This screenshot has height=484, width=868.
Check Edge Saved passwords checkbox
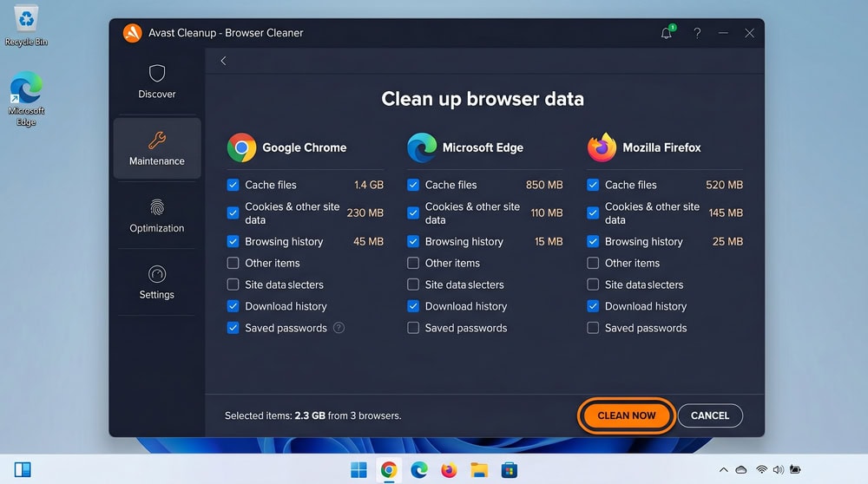pyautogui.click(x=413, y=328)
